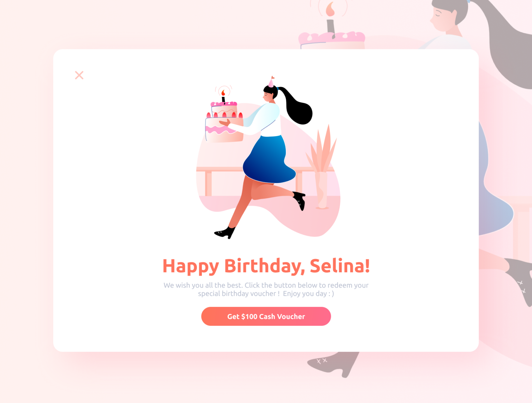Click the birthday cake in the illustration
532x403 pixels.
click(224, 122)
